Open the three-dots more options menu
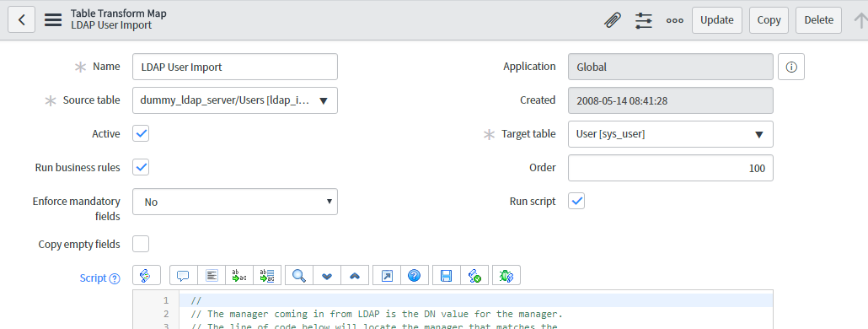This screenshot has width=868, height=329. click(x=675, y=20)
